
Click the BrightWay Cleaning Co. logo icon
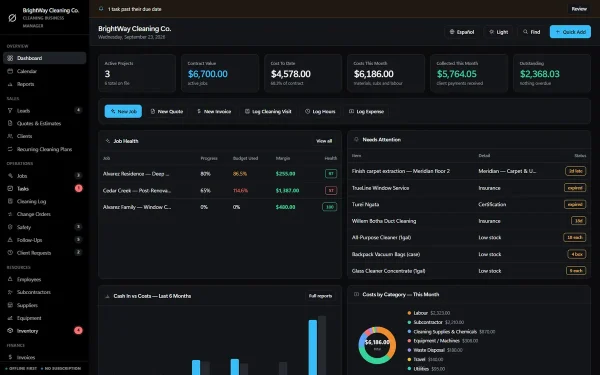(12, 18)
